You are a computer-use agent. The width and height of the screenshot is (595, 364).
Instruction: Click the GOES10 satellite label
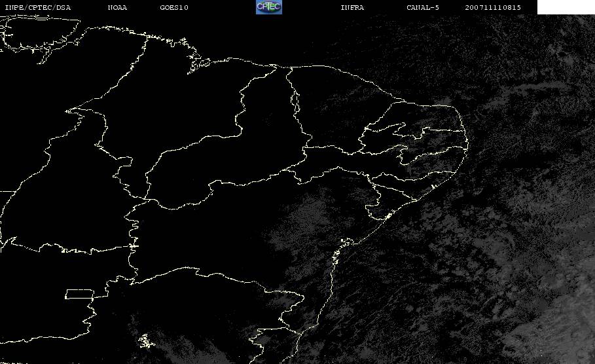pyautogui.click(x=173, y=7)
